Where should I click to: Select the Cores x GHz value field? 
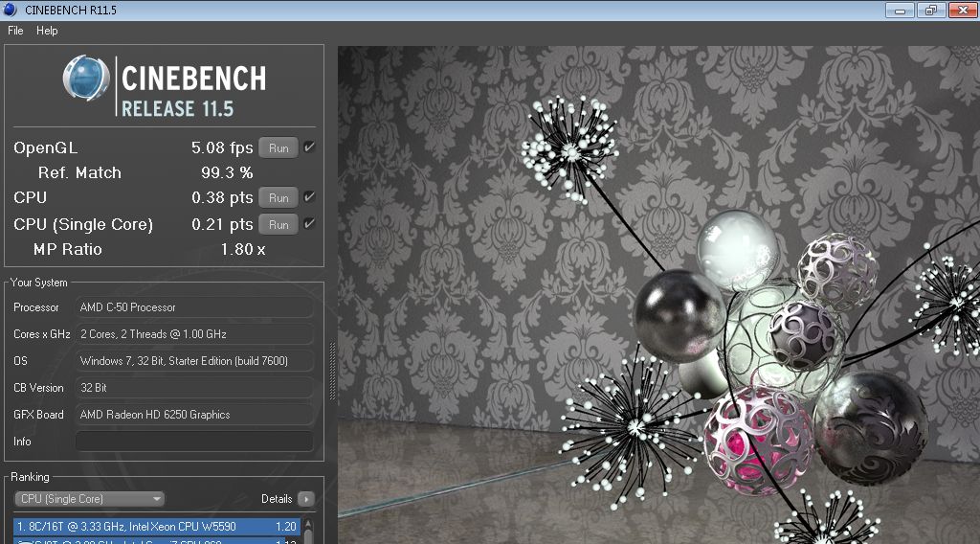194,334
